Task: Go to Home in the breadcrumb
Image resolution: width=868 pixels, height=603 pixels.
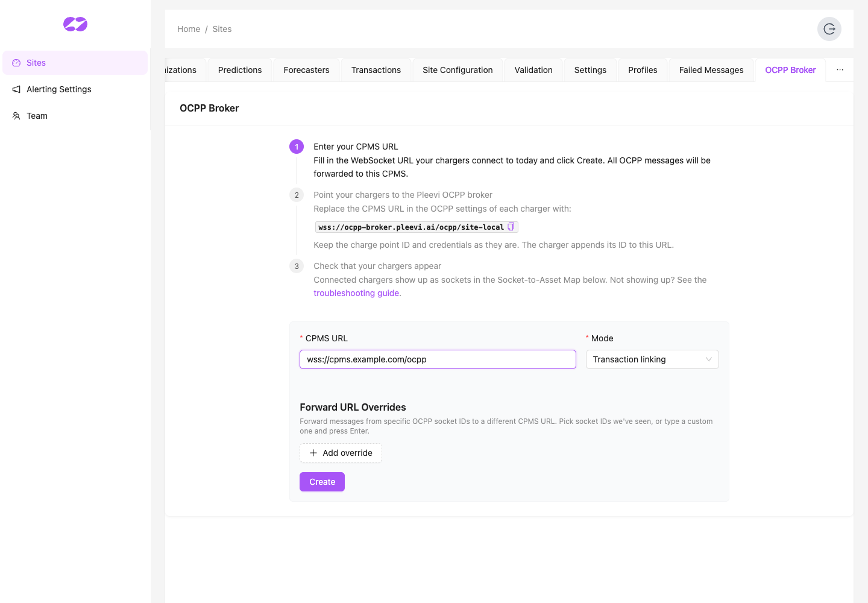Action: tap(189, 29)
